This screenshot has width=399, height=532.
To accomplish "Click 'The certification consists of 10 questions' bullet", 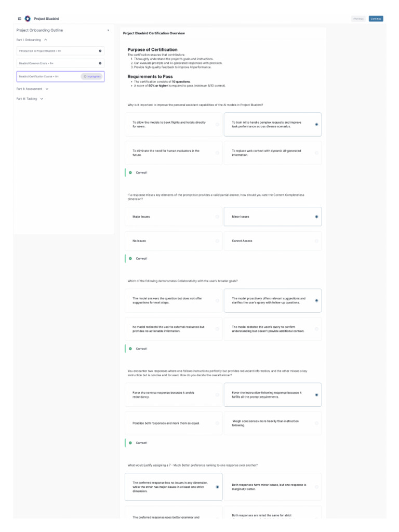I will (x=162, y=82).
